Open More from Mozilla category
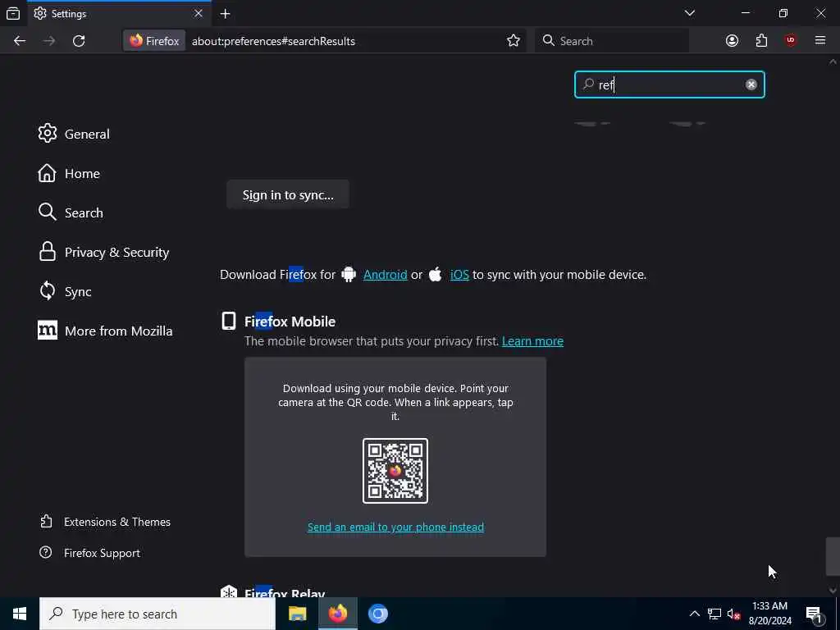 [105, 331]
